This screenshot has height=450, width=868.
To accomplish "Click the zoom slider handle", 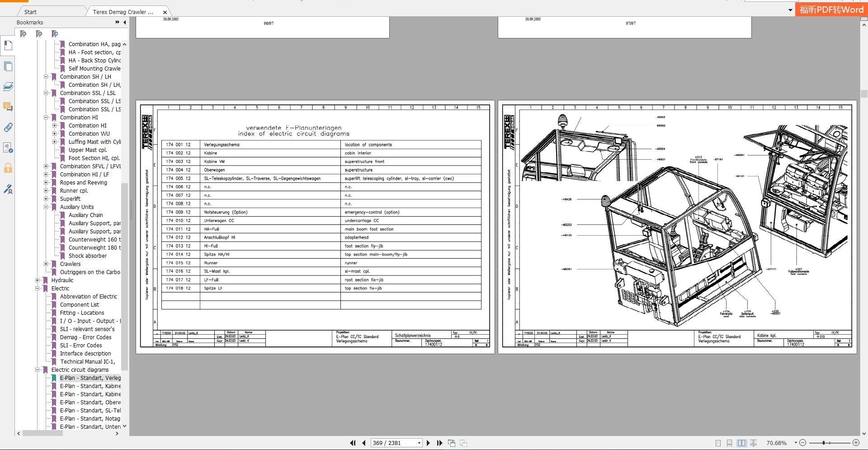I will pyautogui.click(x=824, y=443).
